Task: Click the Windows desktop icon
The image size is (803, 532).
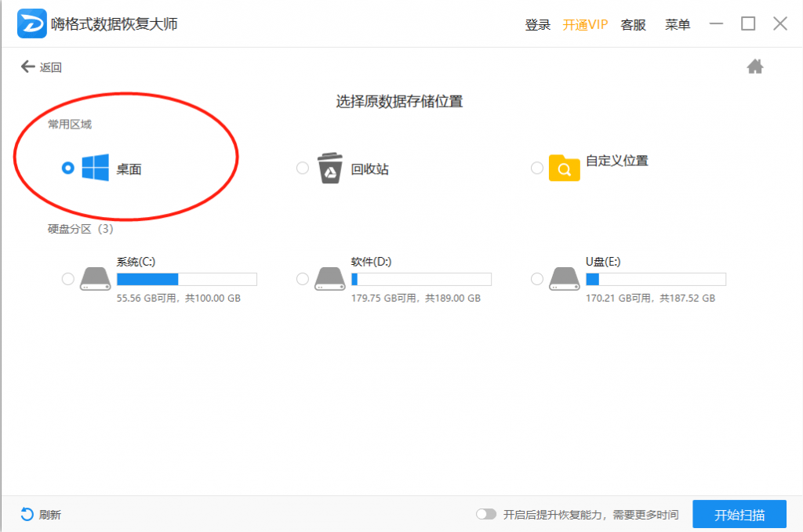Action: pyautogui.click(x=95, y=167)
